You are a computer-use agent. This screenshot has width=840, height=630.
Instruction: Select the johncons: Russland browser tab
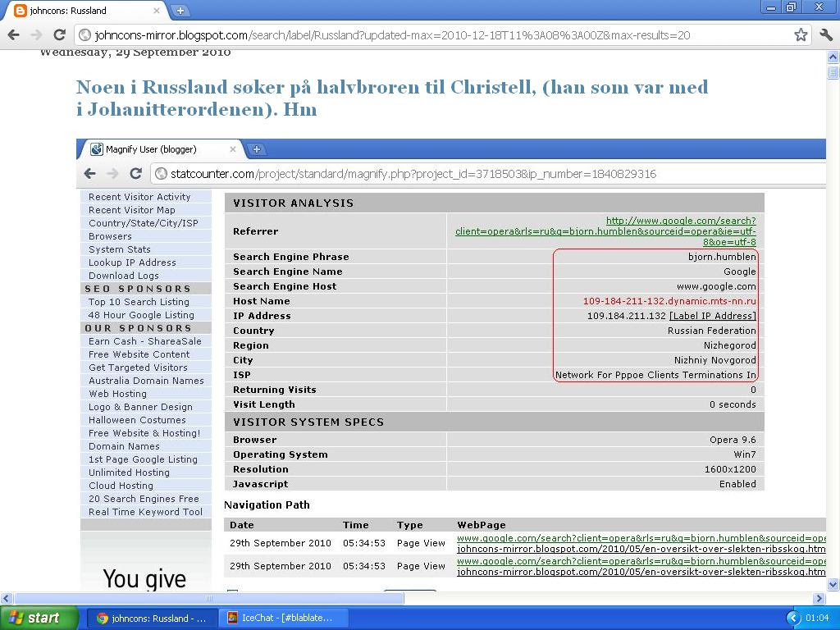[x=85, y=11]
